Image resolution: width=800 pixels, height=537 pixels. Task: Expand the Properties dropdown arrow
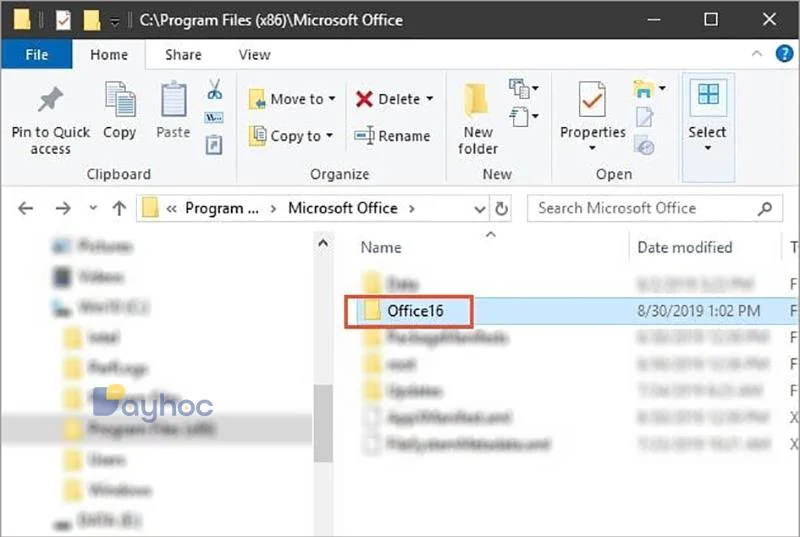(x=592, y=148)
